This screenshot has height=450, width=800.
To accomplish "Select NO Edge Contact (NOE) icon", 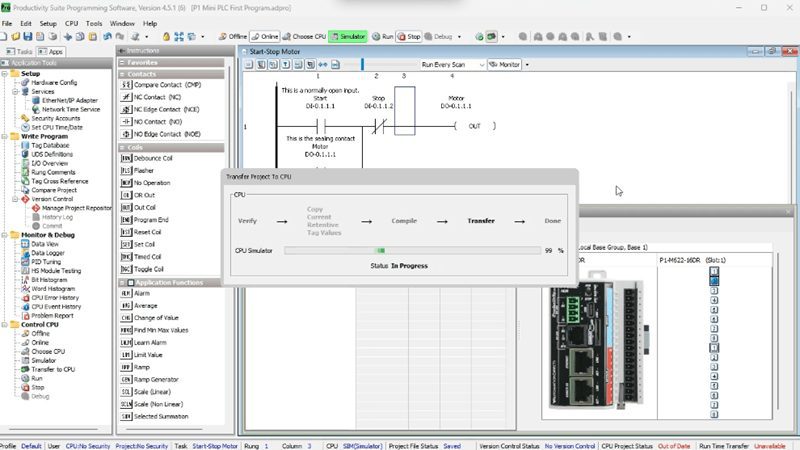I will point(126,134).
